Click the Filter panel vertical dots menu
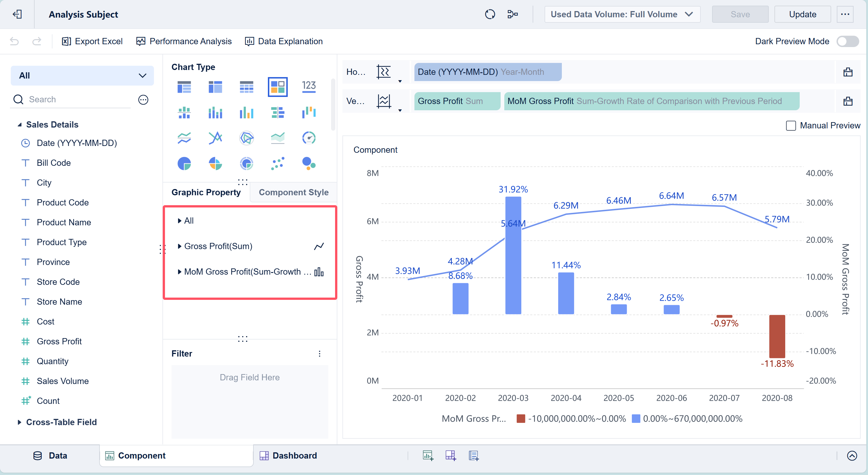The height and width of the screenshot is (475, 868). tap(319, 354)
